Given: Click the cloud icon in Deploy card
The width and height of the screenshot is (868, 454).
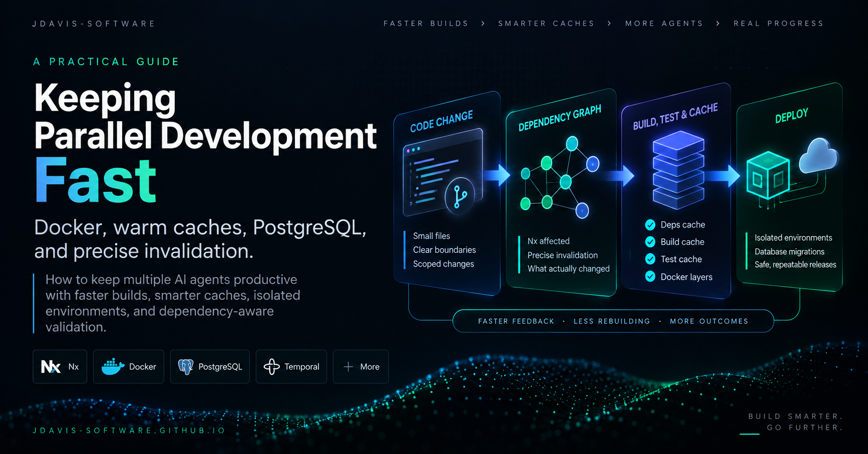Looking at the screenshot, I should pos(818,155).
